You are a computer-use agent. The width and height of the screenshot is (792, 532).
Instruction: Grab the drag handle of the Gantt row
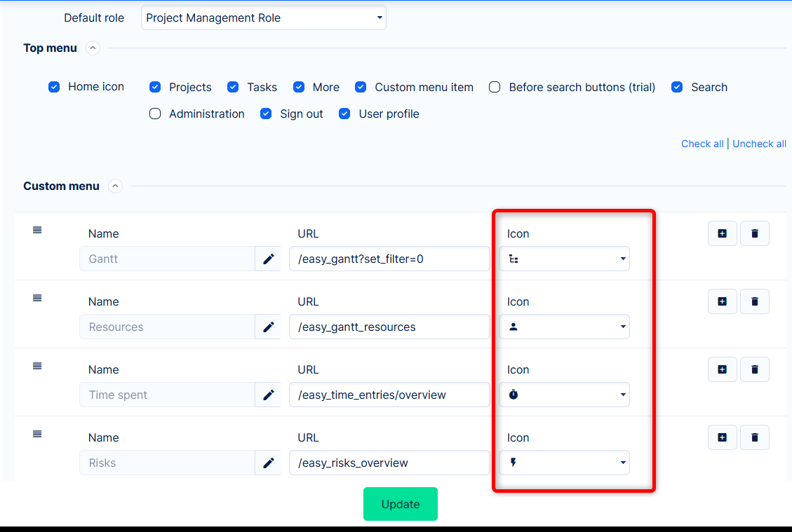tap(37, 230)
